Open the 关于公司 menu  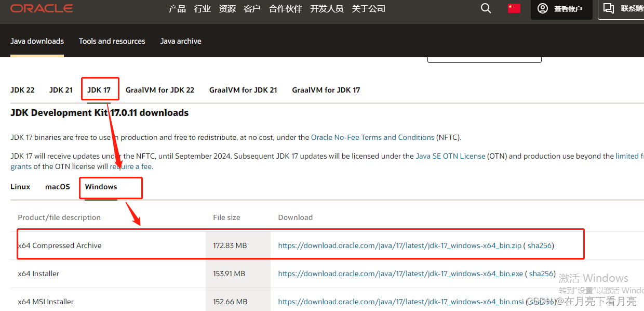[x=369, y=9]
